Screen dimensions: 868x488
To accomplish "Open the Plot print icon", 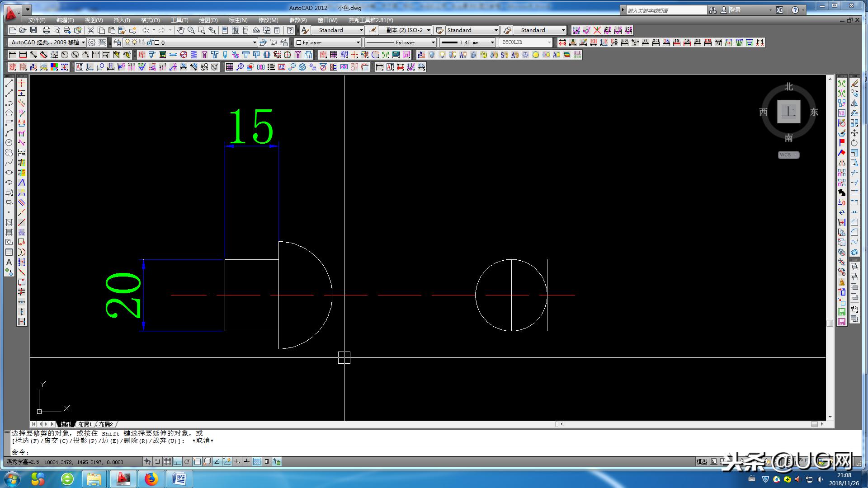I will tap(46, 30).
